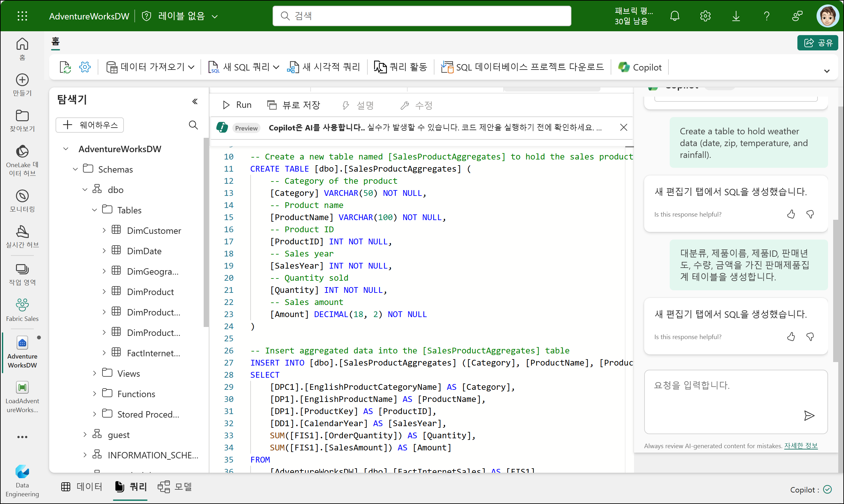This screenshot has width=844, height=504.
Task: Click 공유 share button
Action: click(818, 42)
